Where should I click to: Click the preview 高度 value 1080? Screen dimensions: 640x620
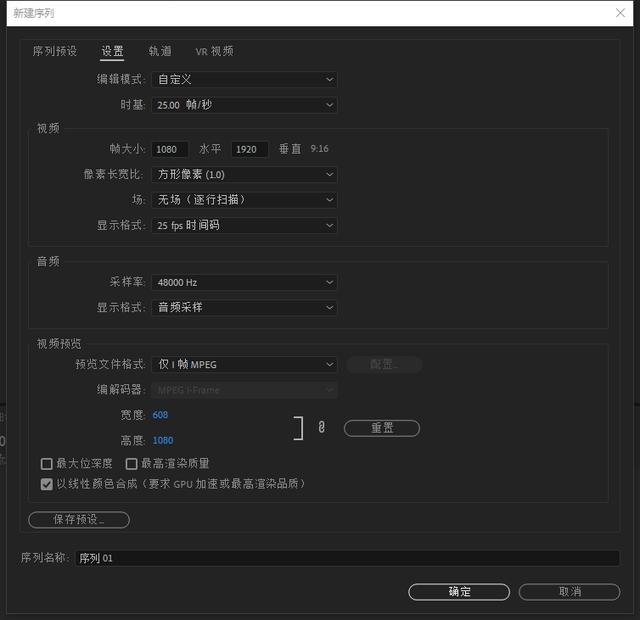[163, 440]
